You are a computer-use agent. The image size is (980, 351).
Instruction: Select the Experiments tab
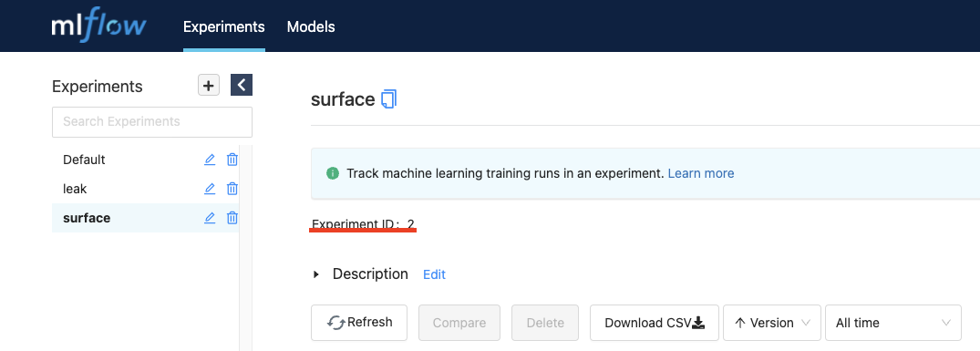[223, 26]
